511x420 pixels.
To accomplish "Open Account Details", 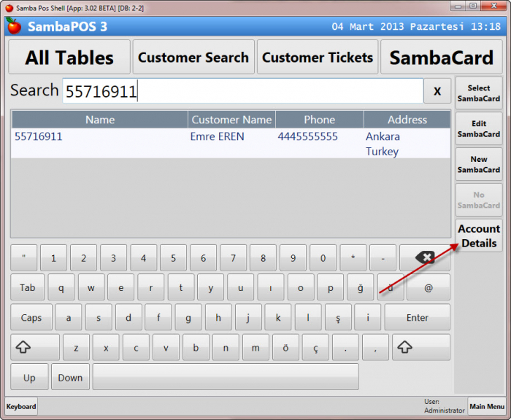I will tap(478, 236).
